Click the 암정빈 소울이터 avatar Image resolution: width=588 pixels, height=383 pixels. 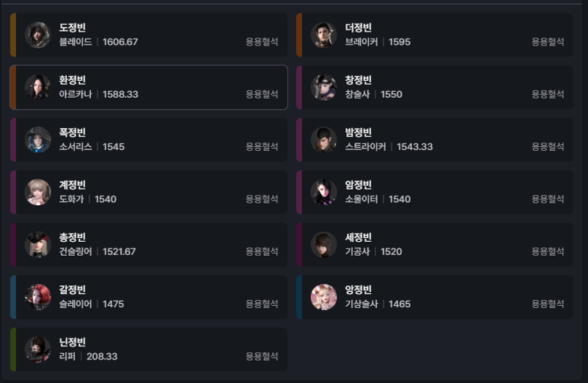click(323, 192)
